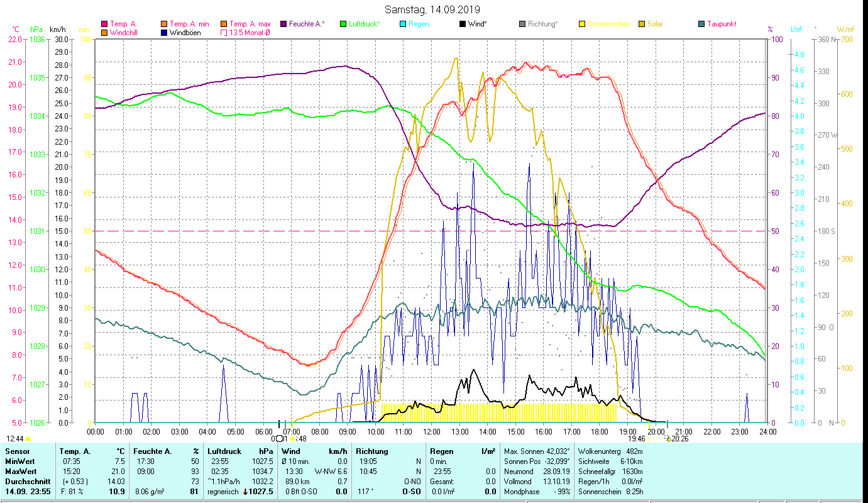This screenshot has height=503, width=868.
Task: Toggle the 13.5 Monat-Ø legend checkbox
Action: coord(224,33)
